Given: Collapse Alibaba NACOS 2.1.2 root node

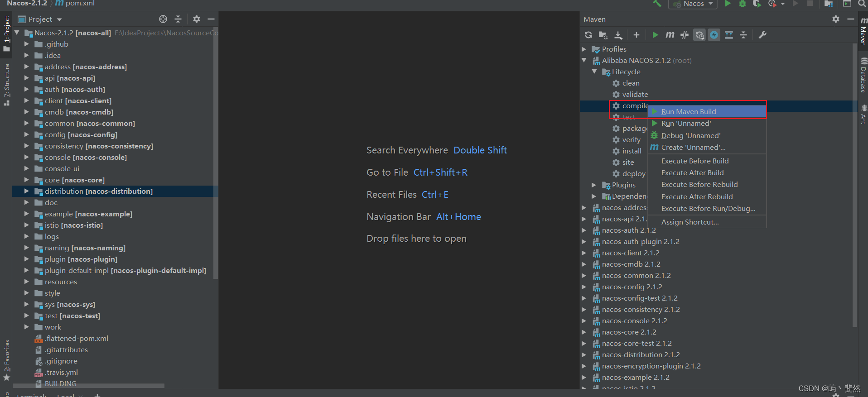Looking at the screenshot, I should pyautogui.click(x=584, y=60).
